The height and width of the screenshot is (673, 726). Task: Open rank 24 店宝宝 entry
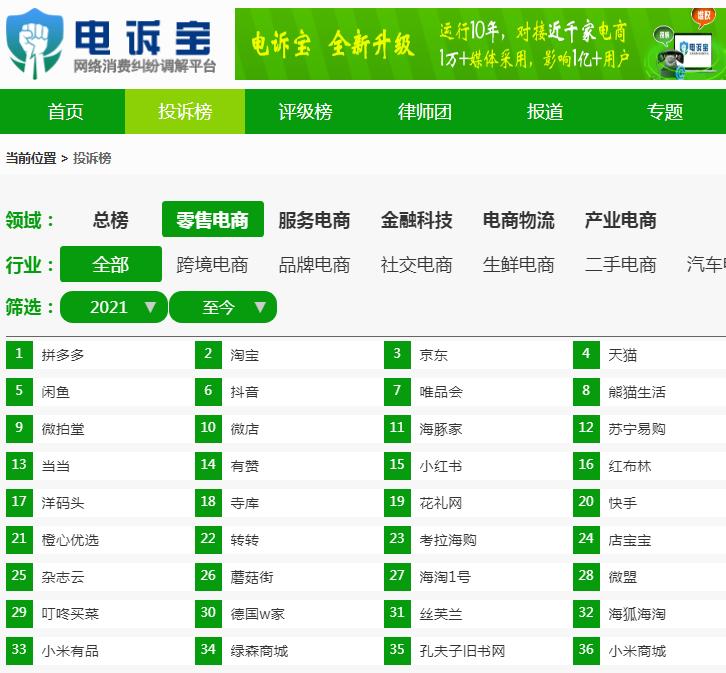click(x=630, y=541)
